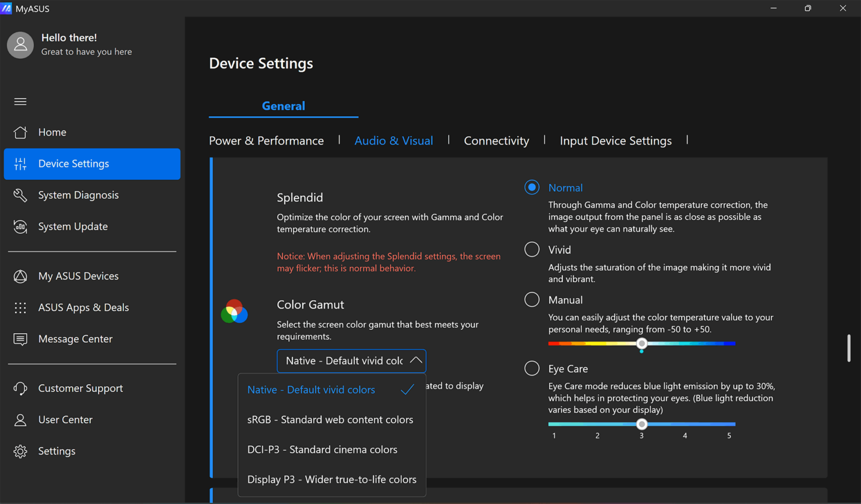Enable the Eye Care radio option
Viewport: 861px width, 504px height.
[531, 368]
